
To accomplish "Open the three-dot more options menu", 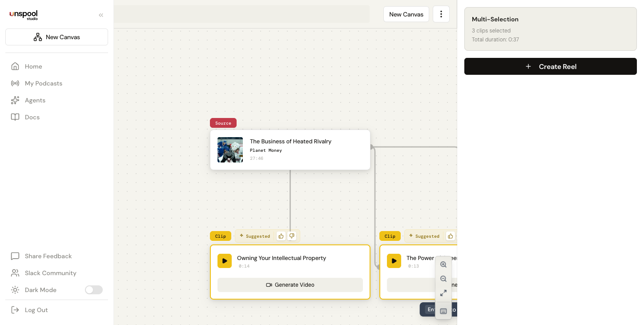I will (x=441, y=14).
